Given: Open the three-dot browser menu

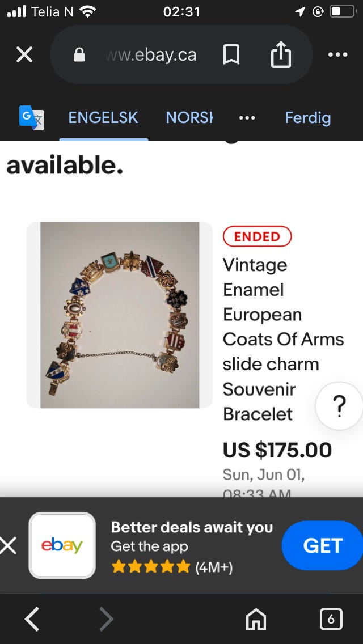Looking at the screenshot, I should point(338,54).
